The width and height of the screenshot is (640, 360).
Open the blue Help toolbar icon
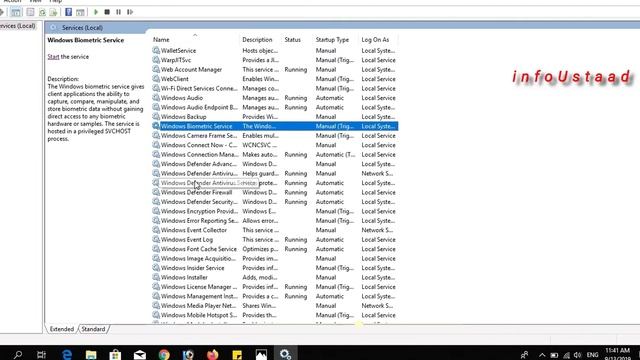[69, 12]
